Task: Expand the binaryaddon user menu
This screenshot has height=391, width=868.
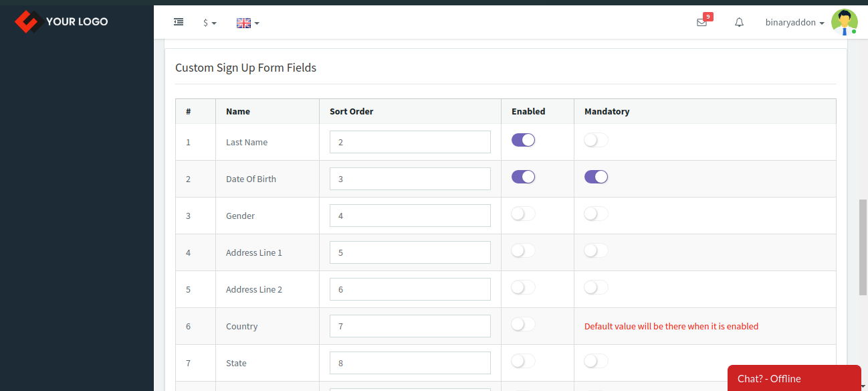Action: point(795,23)
